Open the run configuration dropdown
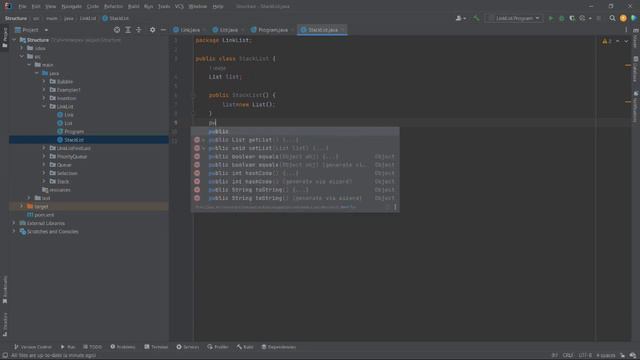Screen dimensions: 640x360 pyautogui.click(x=514, y=18)
